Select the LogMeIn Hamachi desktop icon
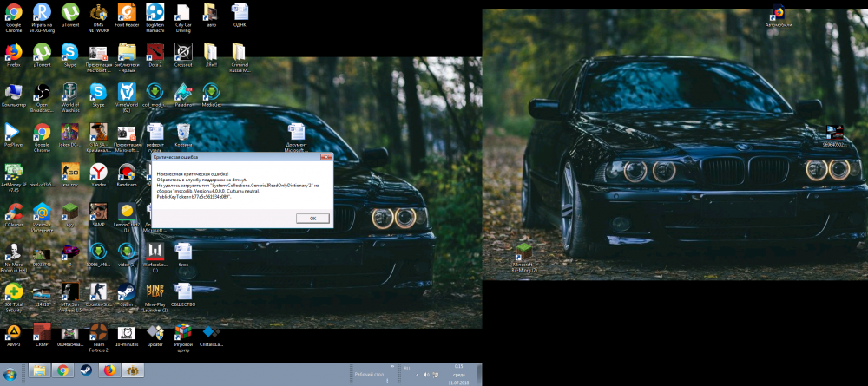 click(x=155, y=12)
